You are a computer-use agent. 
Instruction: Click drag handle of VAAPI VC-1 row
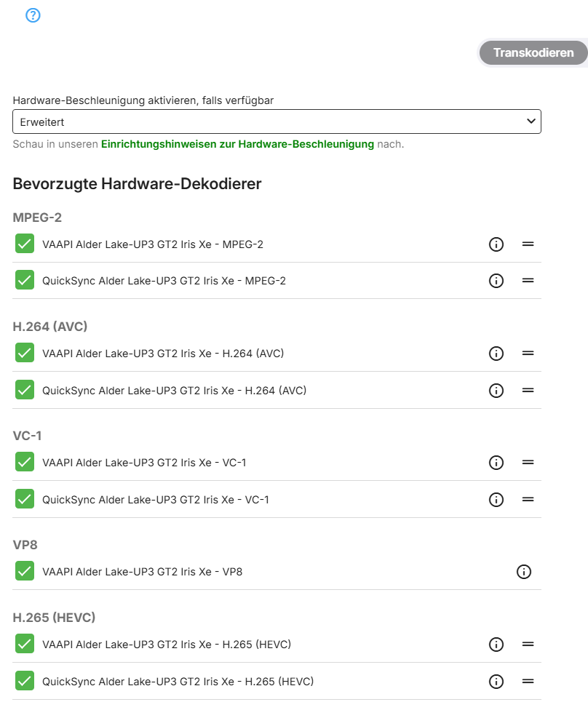pyautogui.click(x=528, y=463)
